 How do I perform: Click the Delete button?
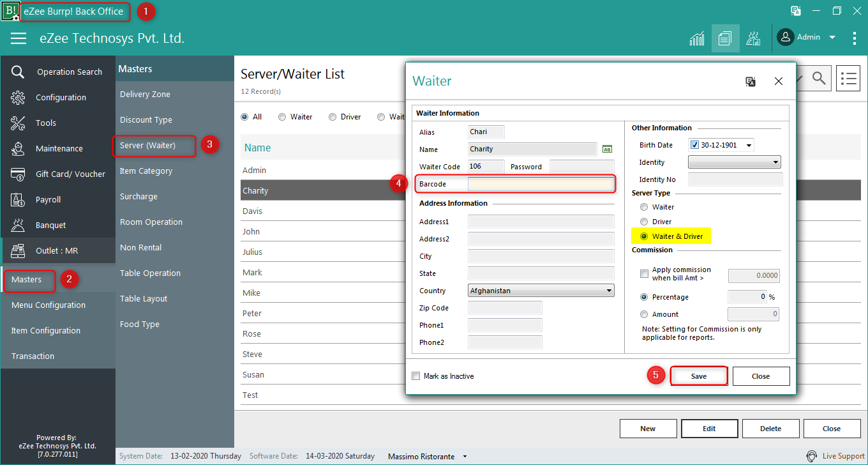click(x=770, y=429)
